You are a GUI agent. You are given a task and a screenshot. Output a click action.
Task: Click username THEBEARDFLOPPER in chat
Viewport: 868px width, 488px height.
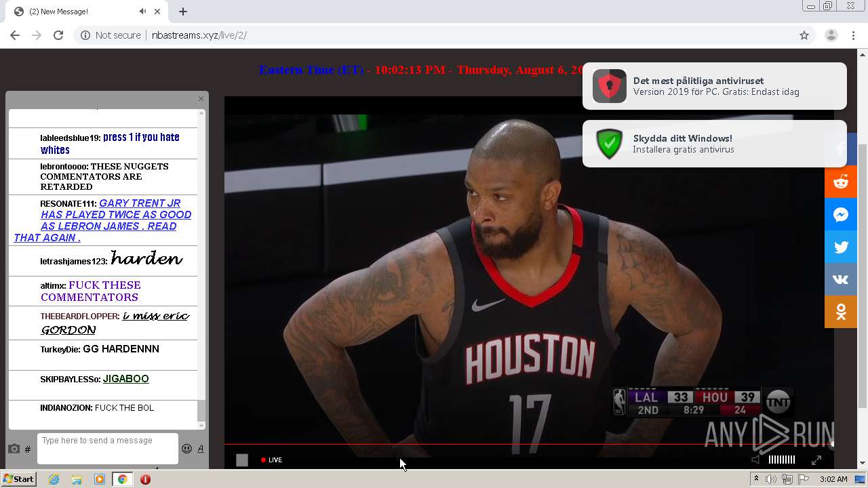pos(79,317)
